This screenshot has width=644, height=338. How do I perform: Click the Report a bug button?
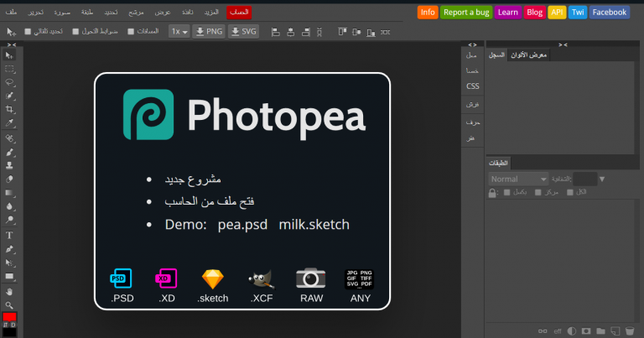[x=466, y=13]
